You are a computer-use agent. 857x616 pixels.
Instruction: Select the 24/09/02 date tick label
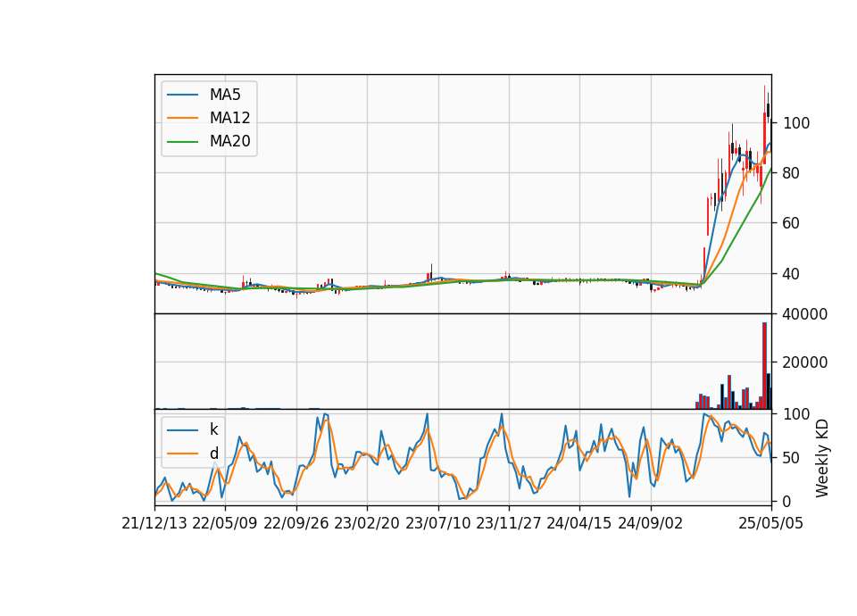tap(651, 523)
